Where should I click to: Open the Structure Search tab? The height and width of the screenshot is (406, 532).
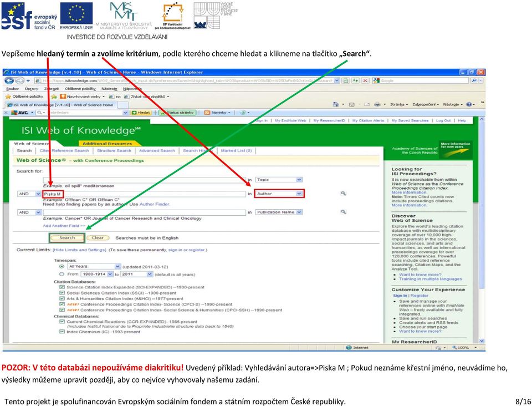114,151
